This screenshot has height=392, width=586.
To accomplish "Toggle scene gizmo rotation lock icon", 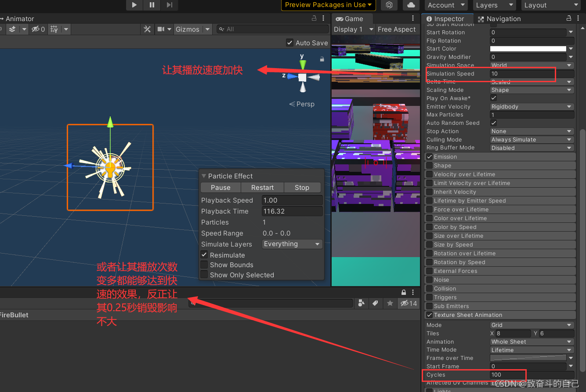I will point(322,59).
